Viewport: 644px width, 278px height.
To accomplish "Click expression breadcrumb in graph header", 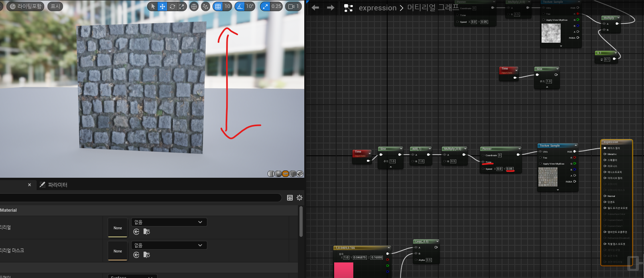I will [378, 8].
